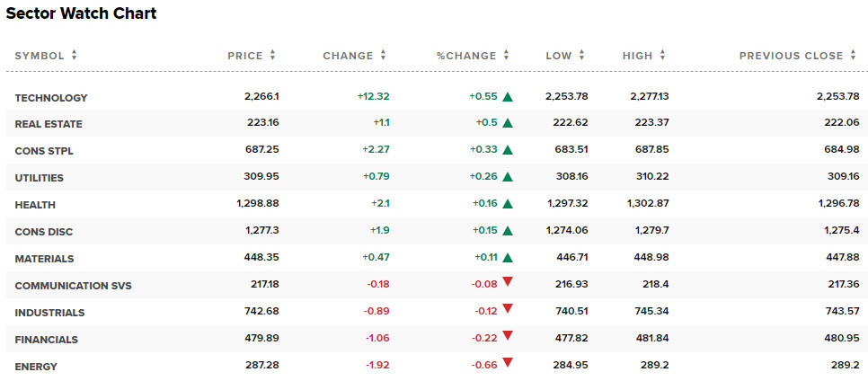
Task: Select MATERIALS price 448.35
Action: coord(261,258)
